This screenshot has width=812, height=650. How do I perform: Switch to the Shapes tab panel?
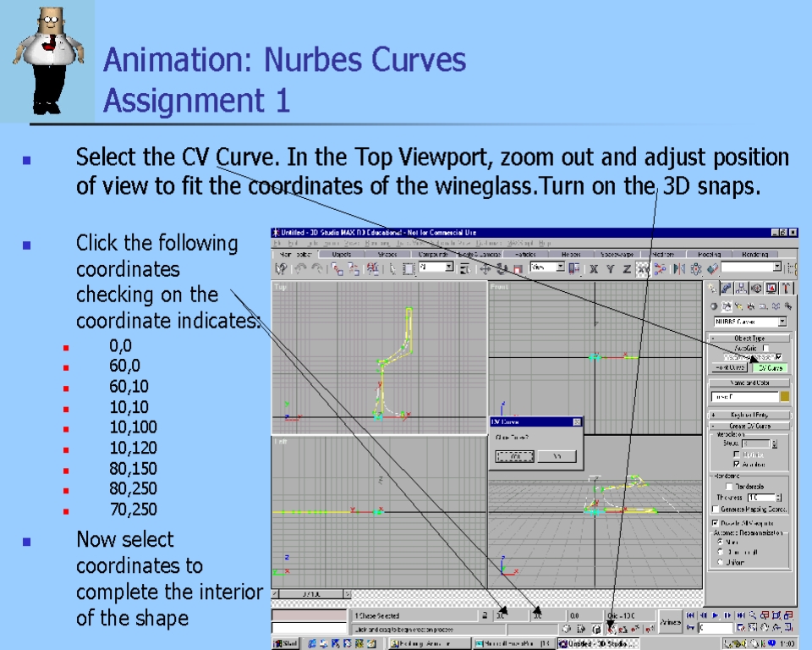coord(387,254)
